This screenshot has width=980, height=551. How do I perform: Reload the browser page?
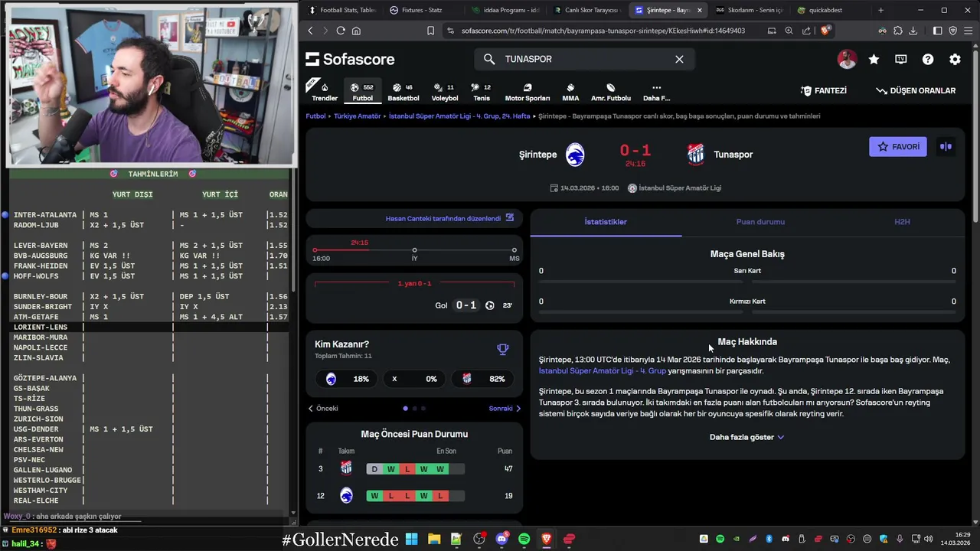341,31
